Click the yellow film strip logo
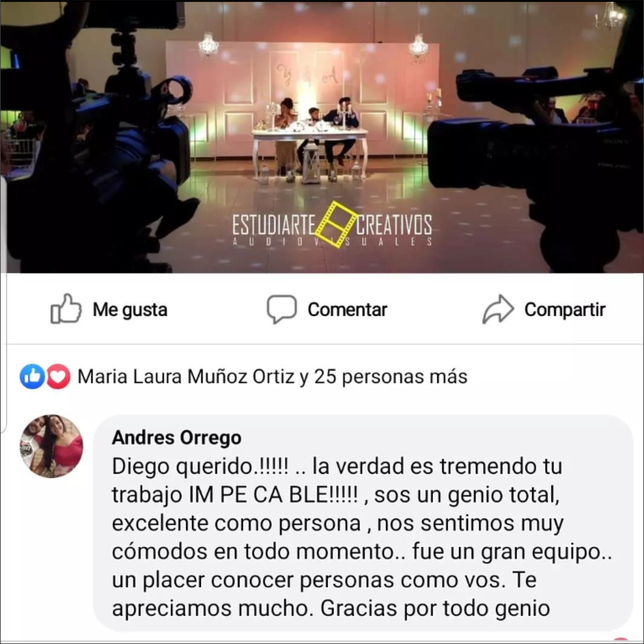Image resolution: width=644 pixels, height=644 pixels. pos(335,224)
